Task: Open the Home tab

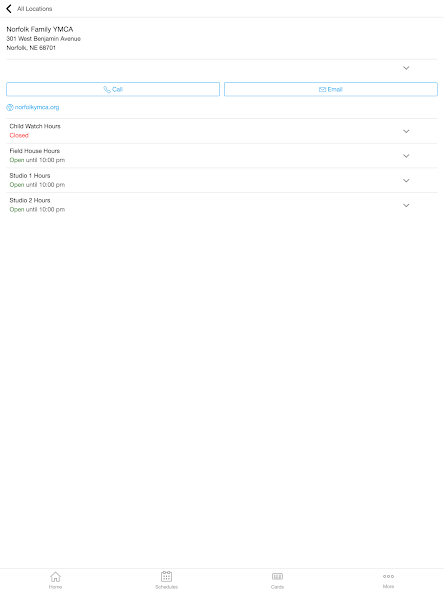Action: pos(55,580)
